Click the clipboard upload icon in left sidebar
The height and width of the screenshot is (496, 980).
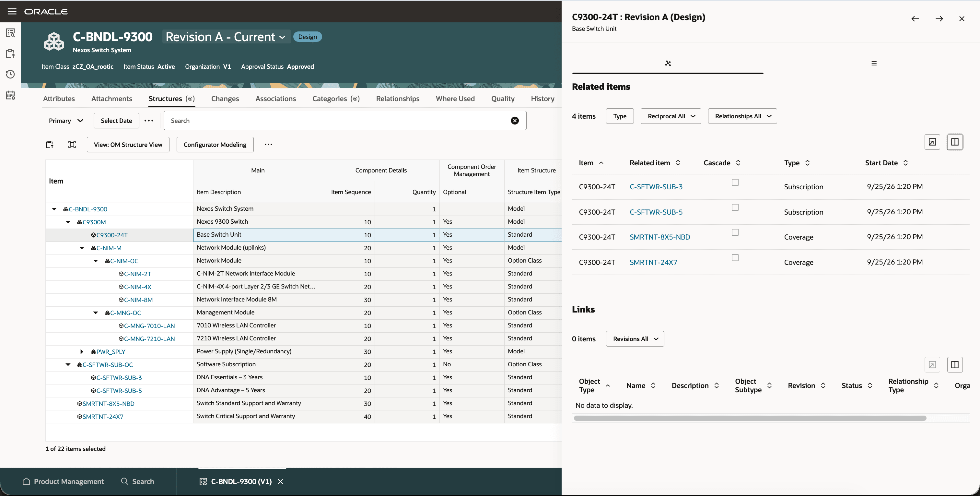11,53
